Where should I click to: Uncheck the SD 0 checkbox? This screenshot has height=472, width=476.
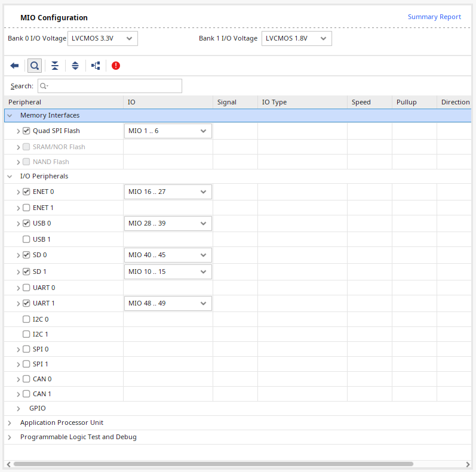(x=26, y=255)
